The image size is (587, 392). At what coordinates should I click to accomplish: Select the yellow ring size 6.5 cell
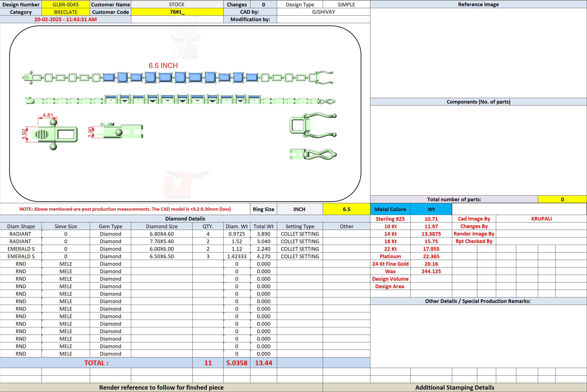[346, 209]
